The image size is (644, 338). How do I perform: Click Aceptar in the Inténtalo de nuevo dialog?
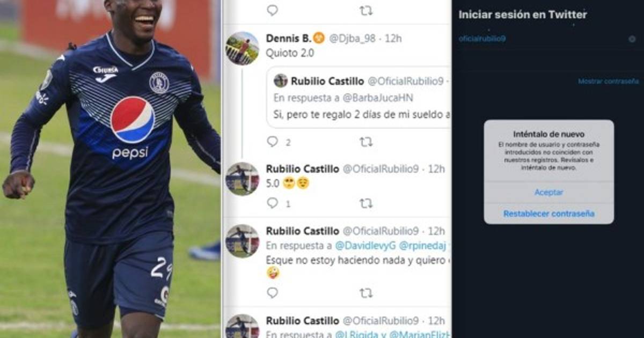tap(548, 192)
